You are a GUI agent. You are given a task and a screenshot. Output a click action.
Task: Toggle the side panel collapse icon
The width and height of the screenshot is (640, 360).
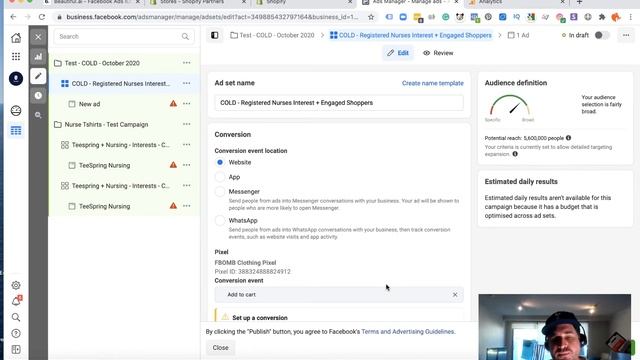pyautogui.click(x=215, y=36)
